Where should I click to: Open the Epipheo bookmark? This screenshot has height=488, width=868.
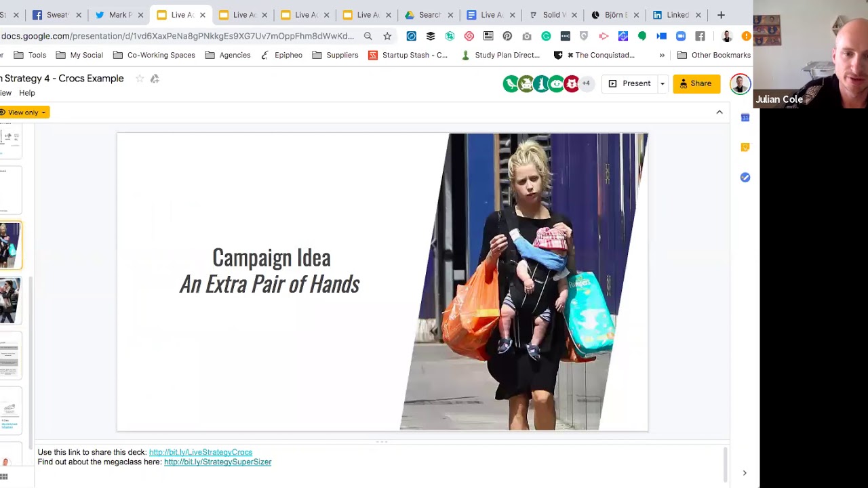(x=281, y=55)
